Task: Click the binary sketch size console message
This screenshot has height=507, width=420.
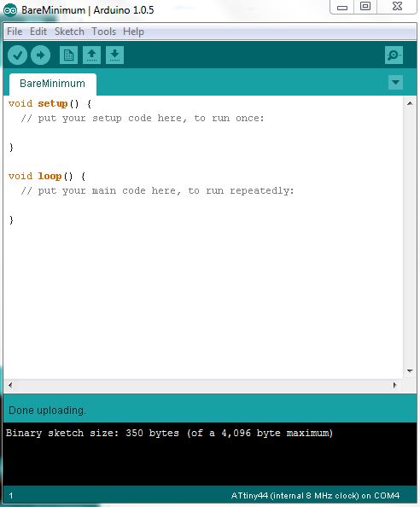Action: tap(169, 433)
